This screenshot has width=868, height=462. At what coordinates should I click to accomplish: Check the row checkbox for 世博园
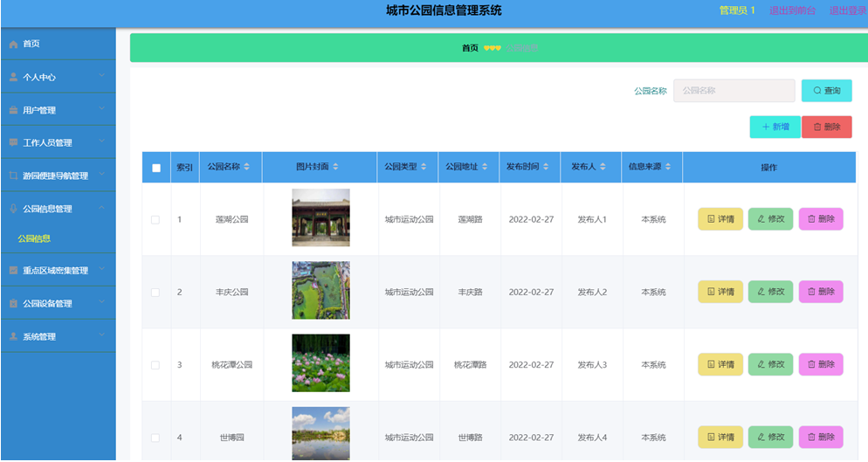[155, 438]
